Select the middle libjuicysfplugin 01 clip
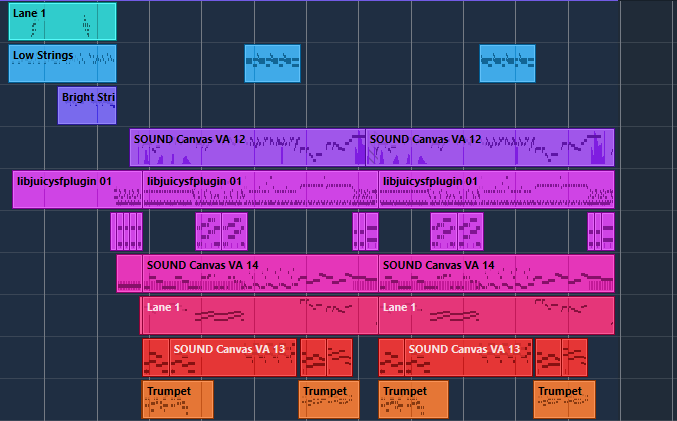Screen dimensions: 677x421 pyautogui.click(x=260, y=190)
